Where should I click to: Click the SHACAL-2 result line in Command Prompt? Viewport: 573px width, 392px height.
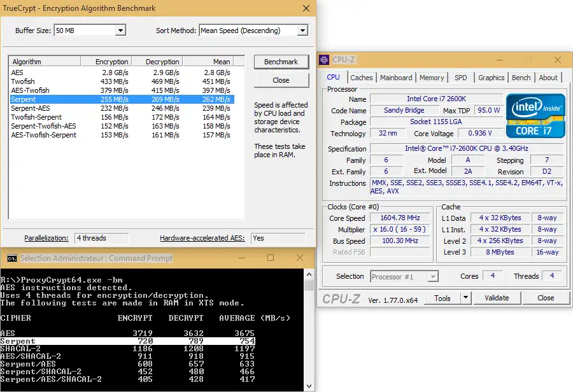tap(127, 349)
